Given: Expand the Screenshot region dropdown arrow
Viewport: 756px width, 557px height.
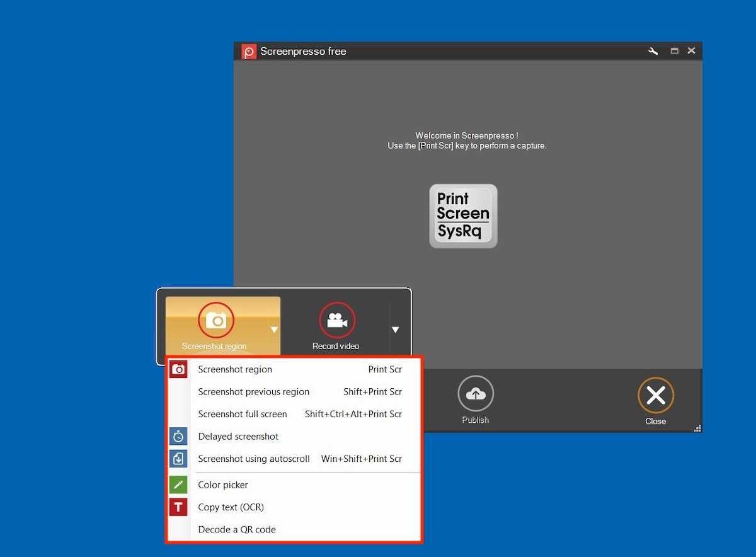Looking at the screenshot, I should point(274,330).
